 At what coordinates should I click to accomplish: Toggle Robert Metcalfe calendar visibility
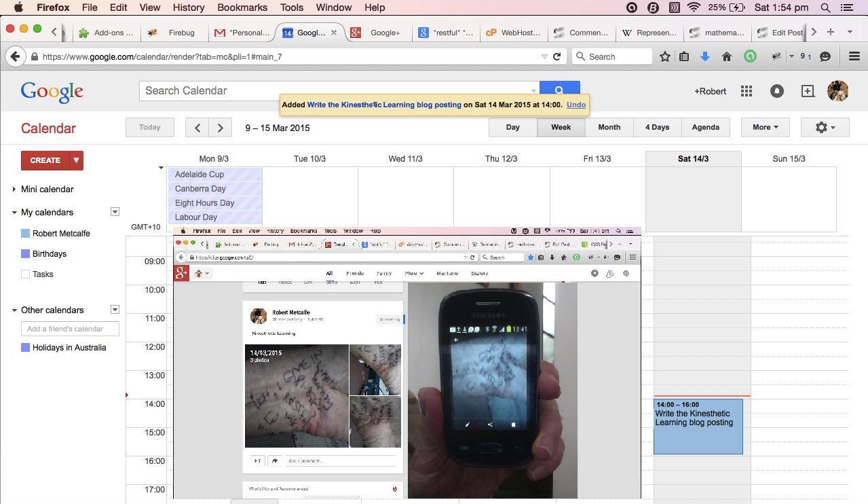[26, 233]
